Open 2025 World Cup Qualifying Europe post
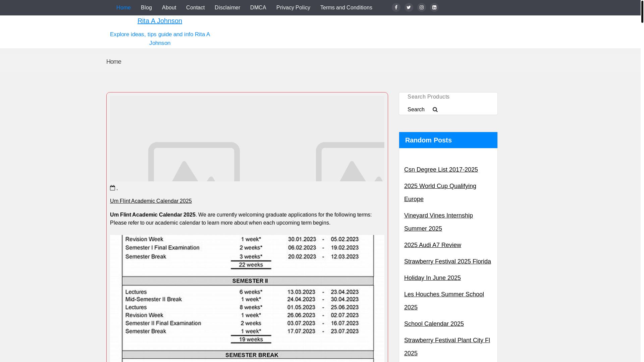The width and height of the screenshot is (644, 362). 440,192
